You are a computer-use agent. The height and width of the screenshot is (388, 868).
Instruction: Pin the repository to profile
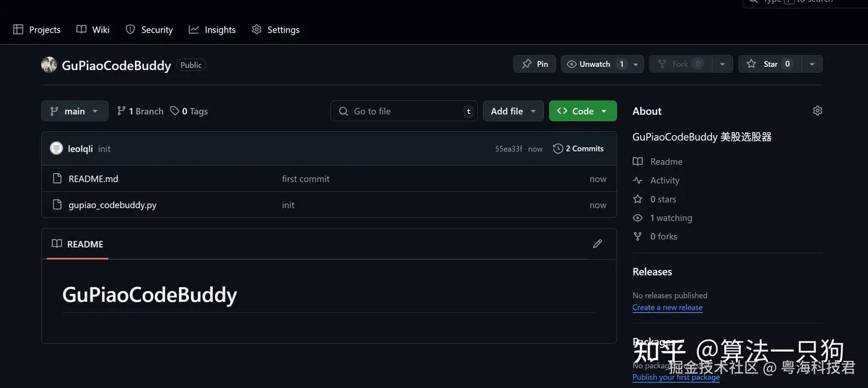(x=535, y=64)
